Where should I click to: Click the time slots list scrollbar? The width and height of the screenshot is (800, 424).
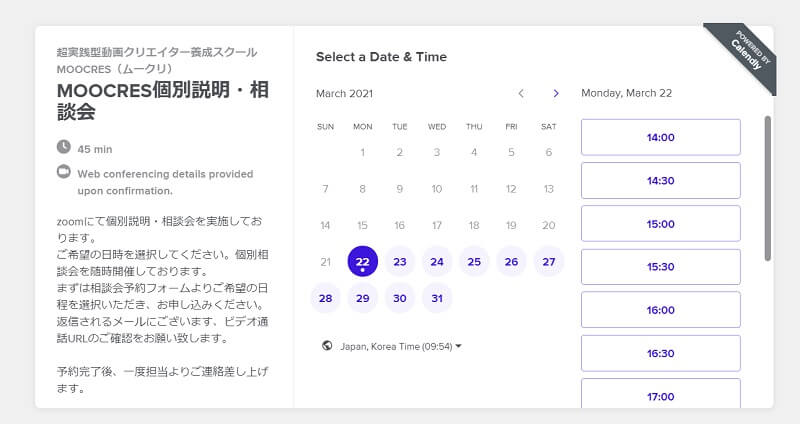point(767,188)
